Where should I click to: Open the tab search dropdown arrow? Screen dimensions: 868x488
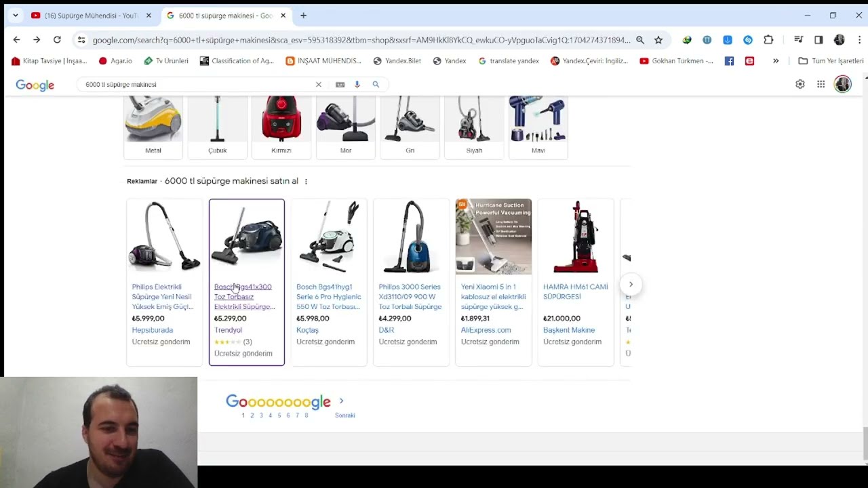(x=15, y=16)
